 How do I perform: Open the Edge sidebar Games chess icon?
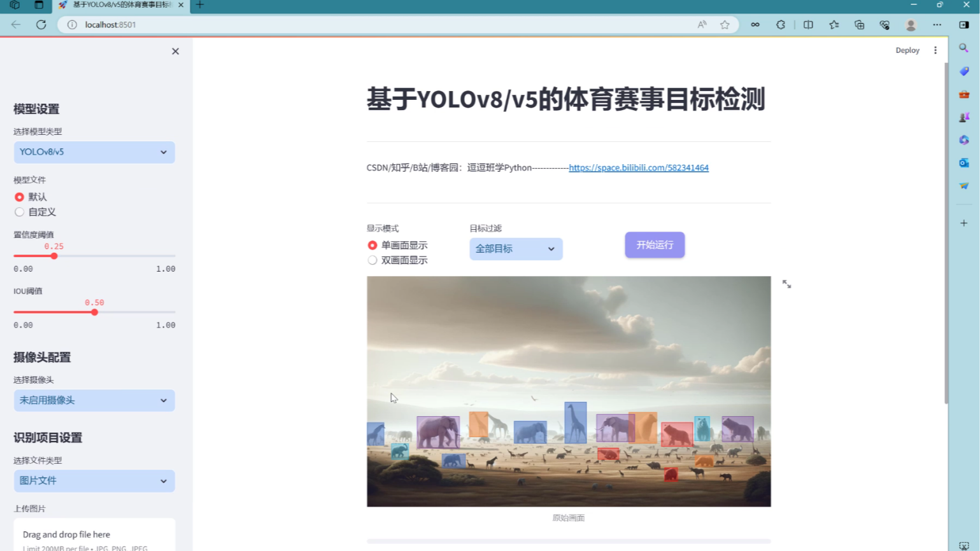tap(964, 117)
